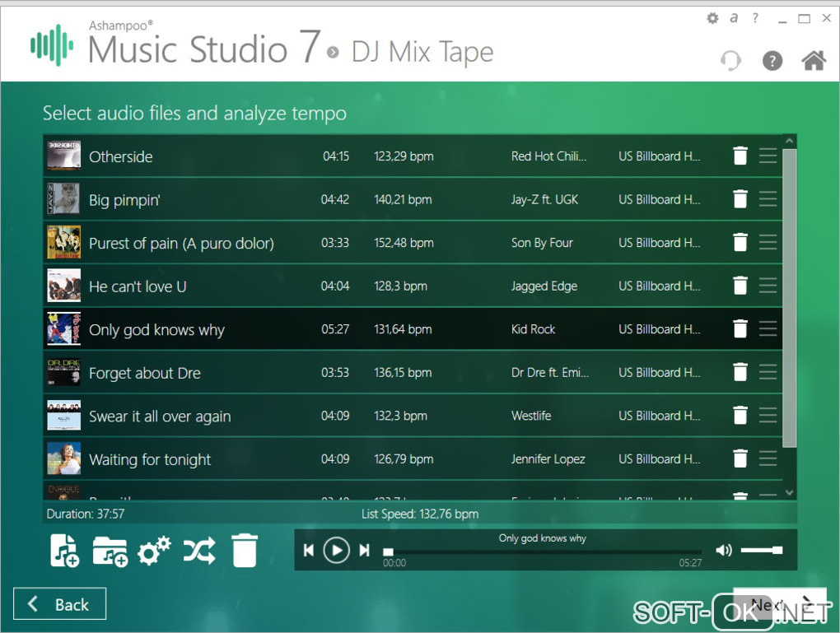Add audio file to the mix
840x633 pixels.
click(x=64, y=551)
